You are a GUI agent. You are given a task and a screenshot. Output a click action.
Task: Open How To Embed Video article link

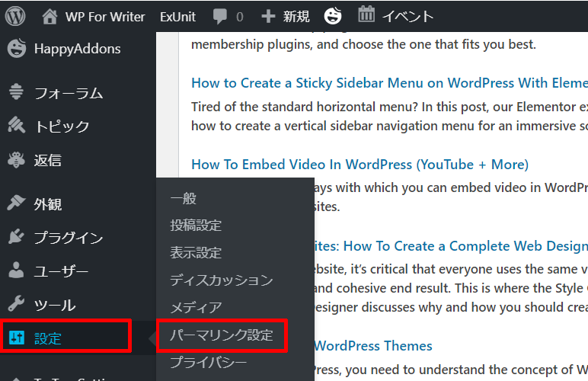coord(360,165)
